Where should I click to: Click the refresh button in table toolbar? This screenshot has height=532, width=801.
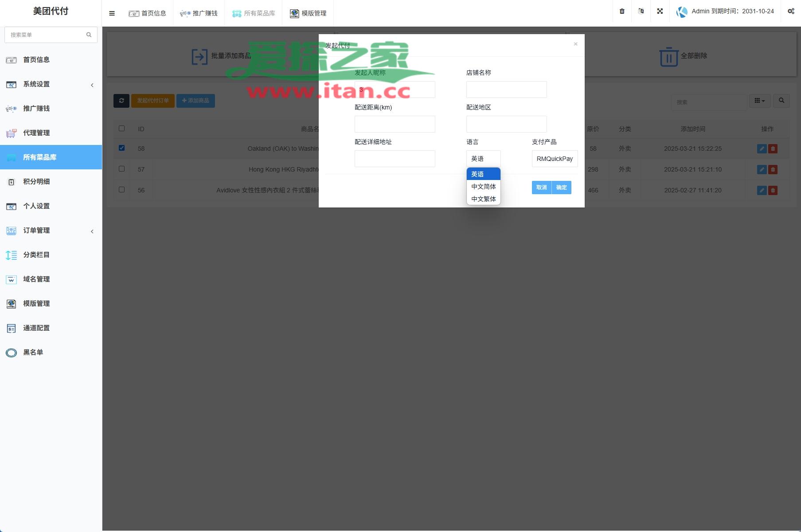(121, 101)
